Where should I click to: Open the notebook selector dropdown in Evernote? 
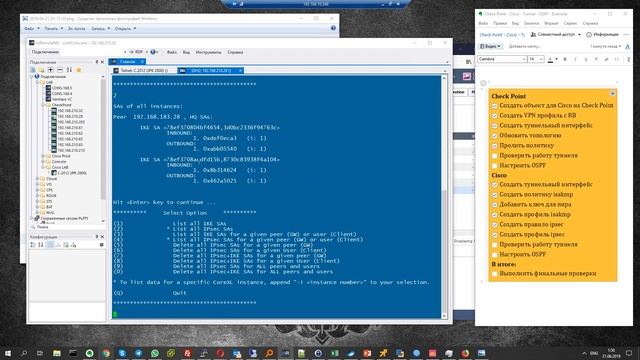491,47
